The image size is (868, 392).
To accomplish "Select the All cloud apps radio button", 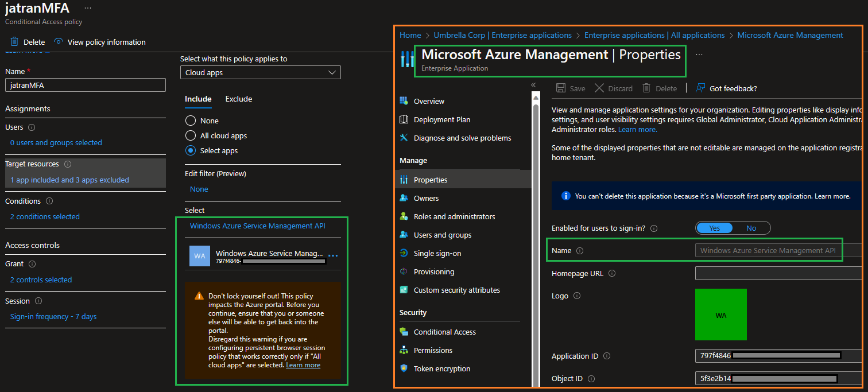I will 191,135.
